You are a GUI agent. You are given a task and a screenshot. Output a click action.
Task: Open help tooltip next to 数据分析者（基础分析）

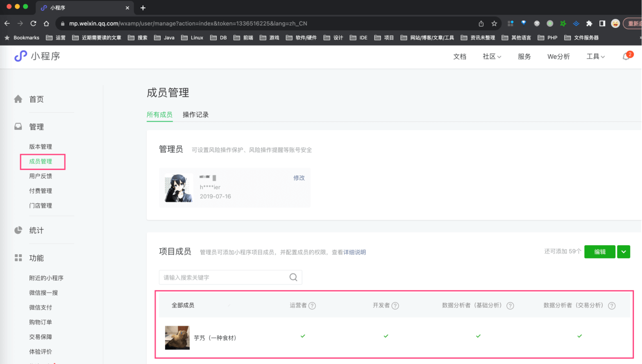coord(510,305)
